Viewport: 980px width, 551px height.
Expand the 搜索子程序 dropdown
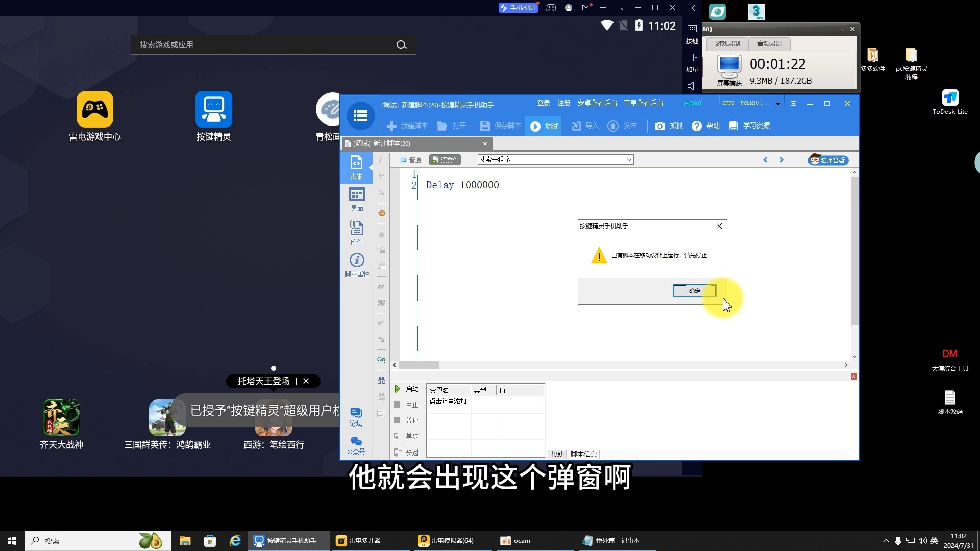click(629, 160)
